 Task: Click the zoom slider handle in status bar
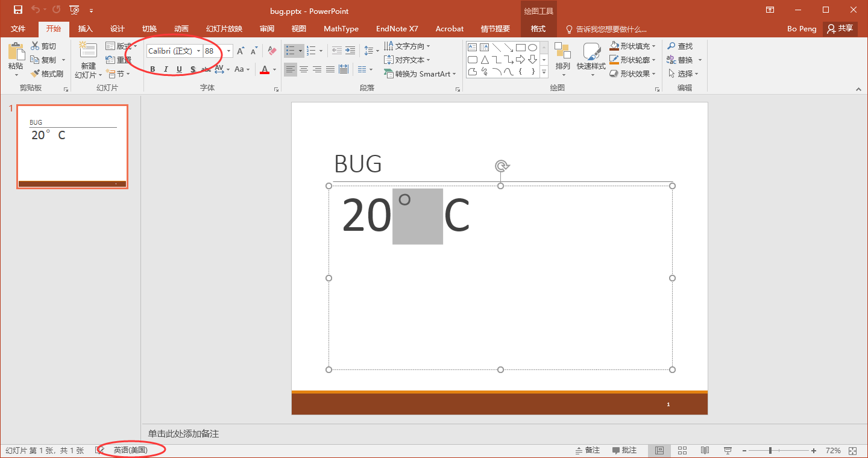click(x=770, y=451)
